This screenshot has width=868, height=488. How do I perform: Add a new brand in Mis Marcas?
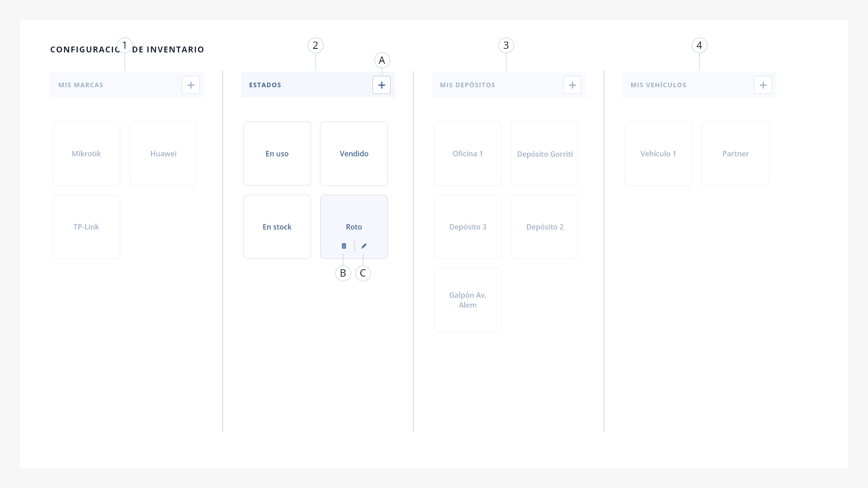click(191, 85)
